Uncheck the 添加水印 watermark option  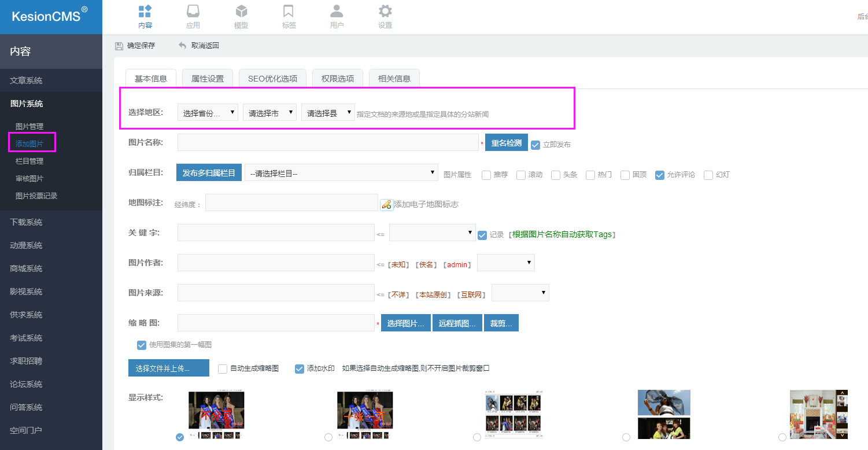pos(300,368)
